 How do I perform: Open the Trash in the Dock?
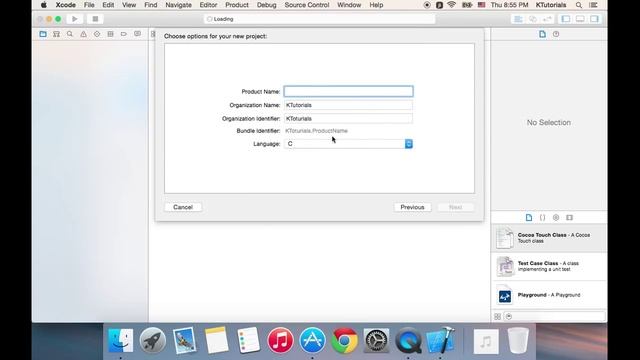coord(518,340)
